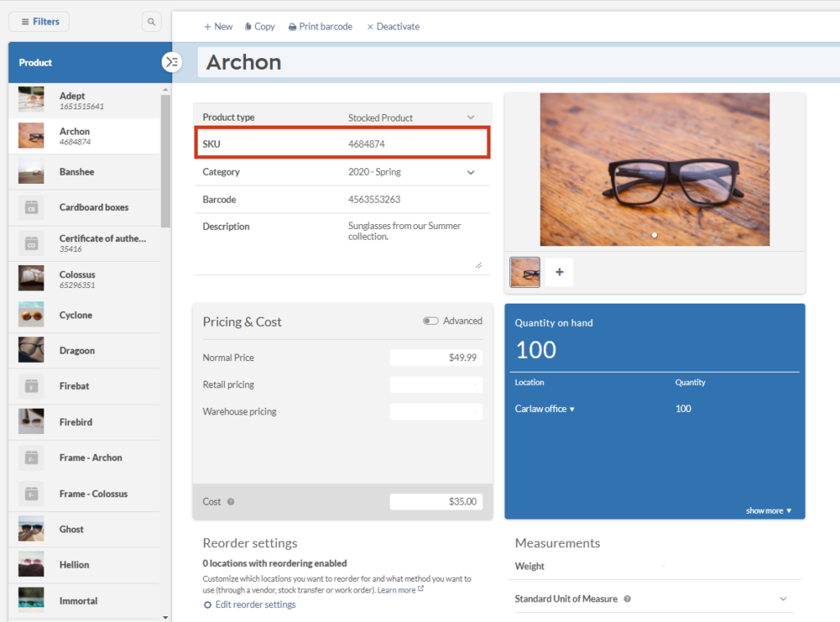This screenshot has width=840, height=622.
Task: Add a new product image with the plus tile
Action: click(559, 272)
